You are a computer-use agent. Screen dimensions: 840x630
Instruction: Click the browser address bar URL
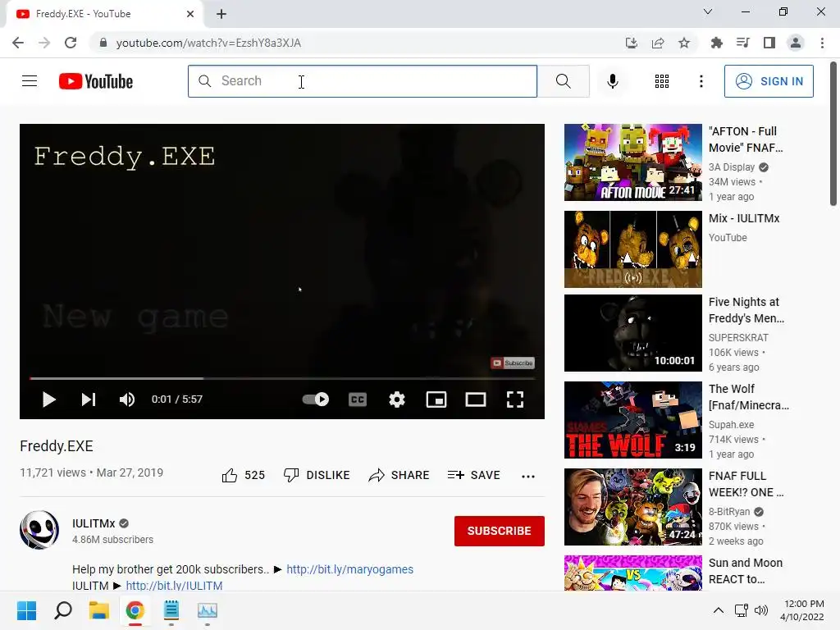pos(208,43)
